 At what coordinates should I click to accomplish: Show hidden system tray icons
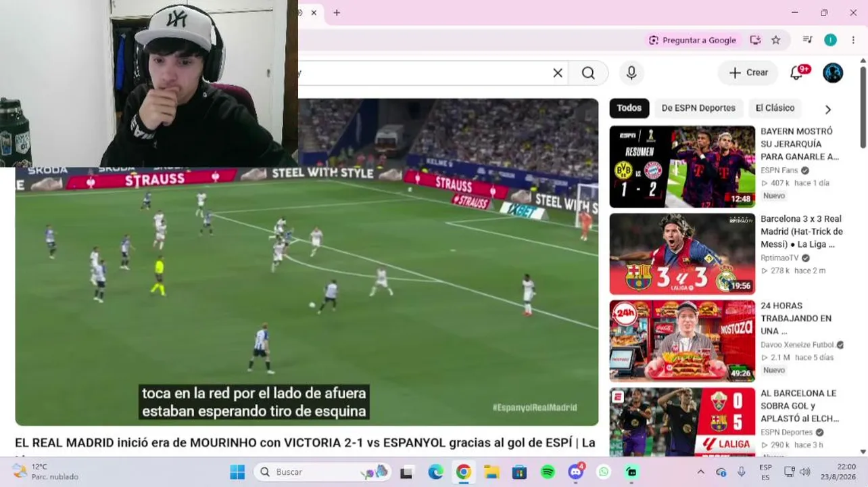701,472
